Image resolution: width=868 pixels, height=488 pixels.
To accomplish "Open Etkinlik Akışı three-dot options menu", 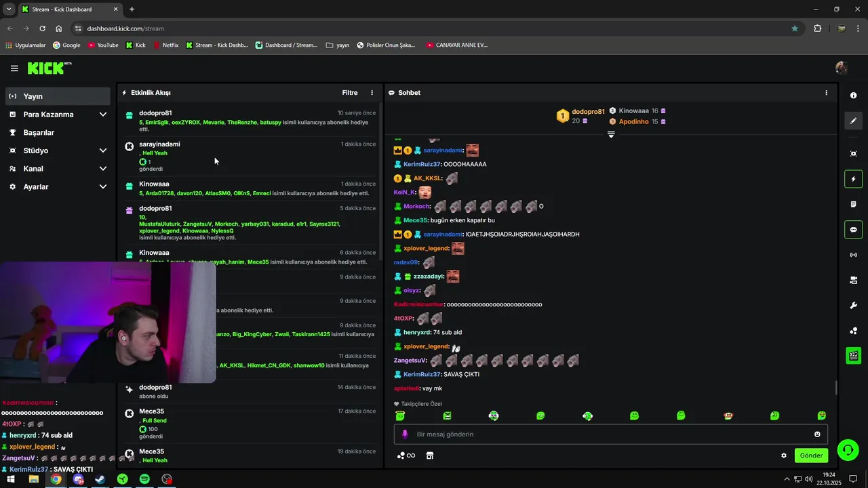I will 372,93.
